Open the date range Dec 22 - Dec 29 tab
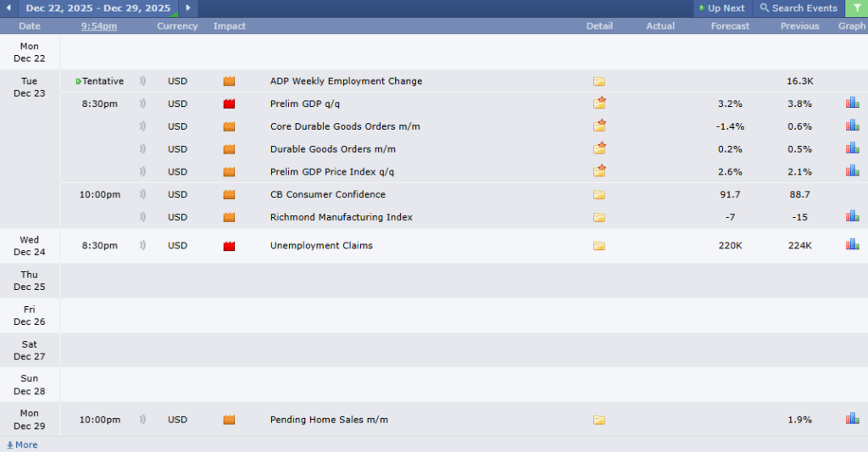868x452 pixels. [97, 8]
